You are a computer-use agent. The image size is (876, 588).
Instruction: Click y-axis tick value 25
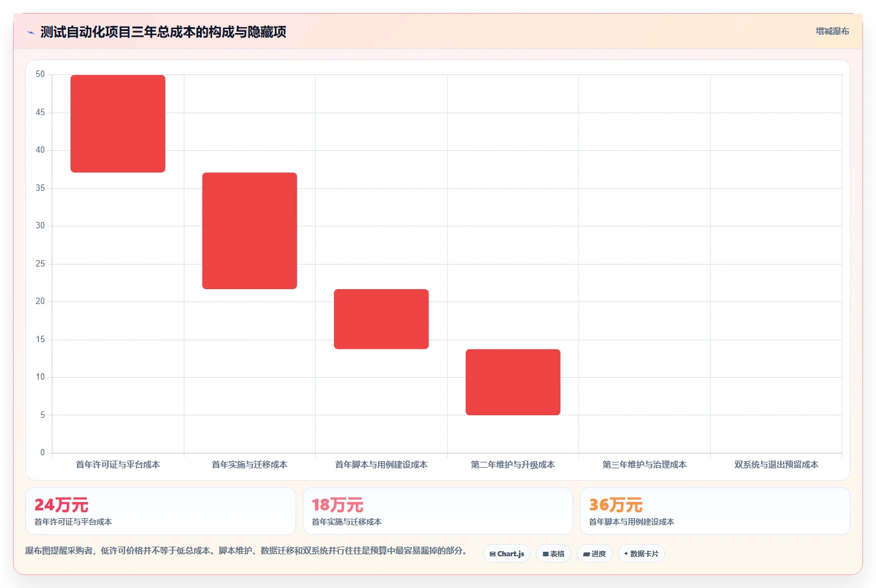point(40,264)
